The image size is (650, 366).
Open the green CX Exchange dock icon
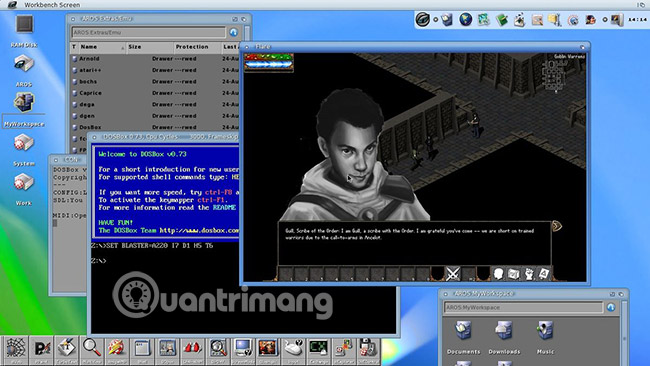coord(319,349)
